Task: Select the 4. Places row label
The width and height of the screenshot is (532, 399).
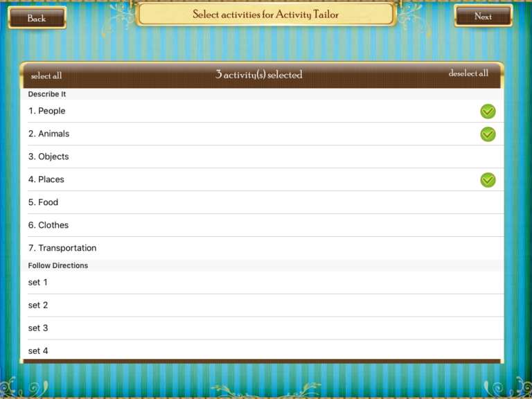Action: tap(46, 179)
